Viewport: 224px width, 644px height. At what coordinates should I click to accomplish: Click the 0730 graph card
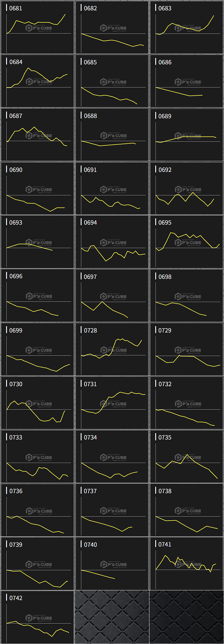[x=37, y=403]
